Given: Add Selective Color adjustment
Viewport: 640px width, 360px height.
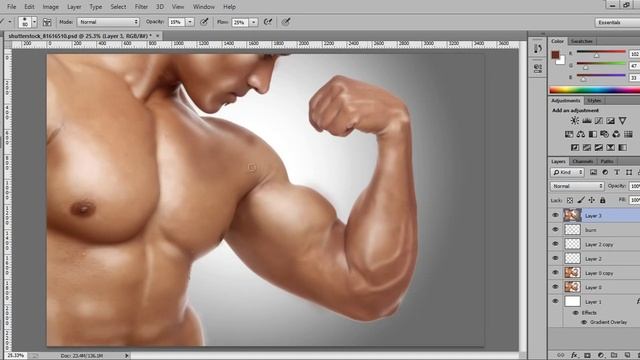Looking at the screenshot, I should [x=611, y=147].
